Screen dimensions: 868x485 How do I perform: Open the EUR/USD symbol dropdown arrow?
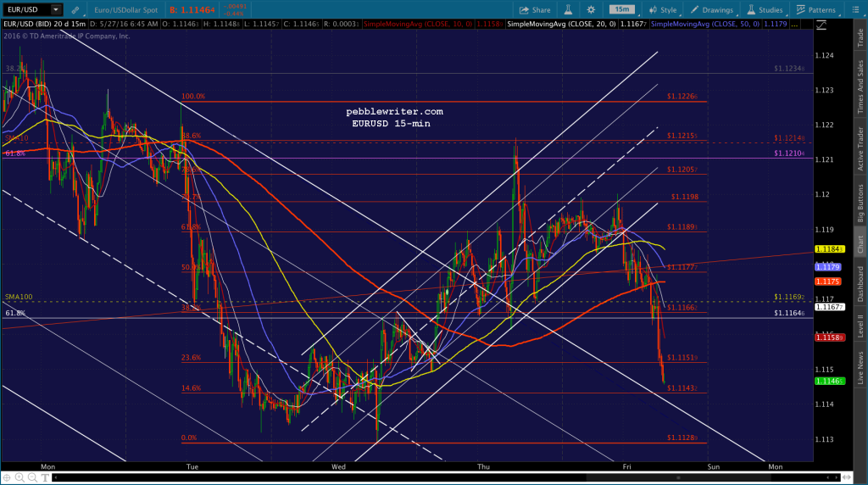click(x=55, y=9)
